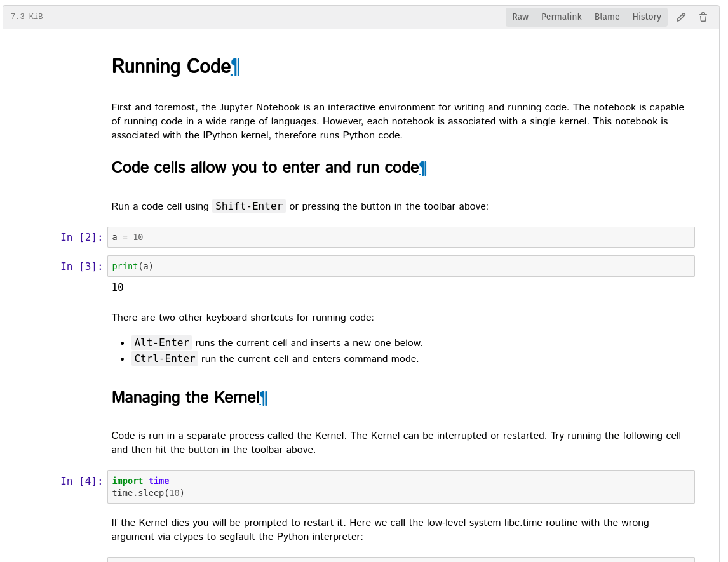The height and width of the screenshot is (562, 728).
Task: Click the 'Running Code' heading
Action: click(x=171, y=67)
